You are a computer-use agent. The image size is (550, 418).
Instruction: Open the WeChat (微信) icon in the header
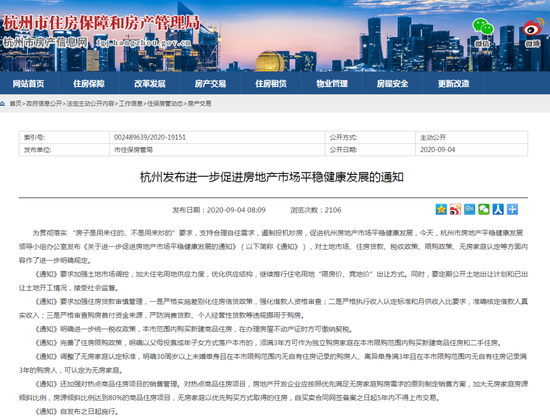[483, 33]
